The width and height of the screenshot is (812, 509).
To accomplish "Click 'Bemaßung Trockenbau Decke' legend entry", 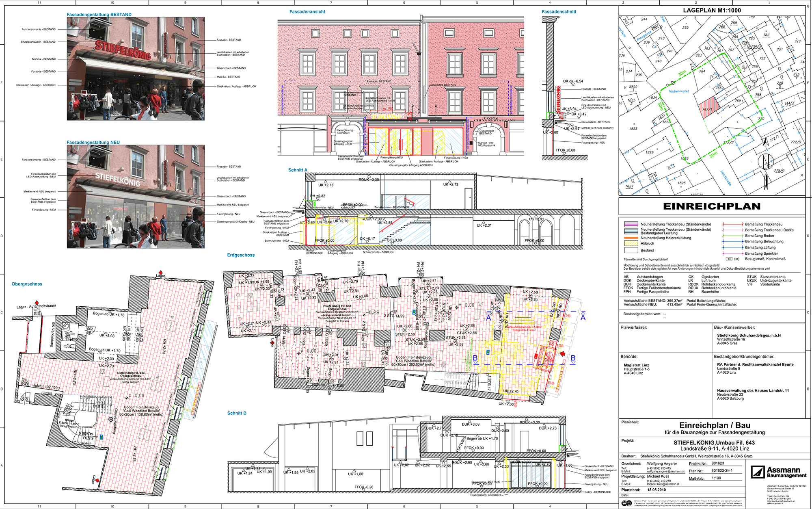I will tap(769, 230).
